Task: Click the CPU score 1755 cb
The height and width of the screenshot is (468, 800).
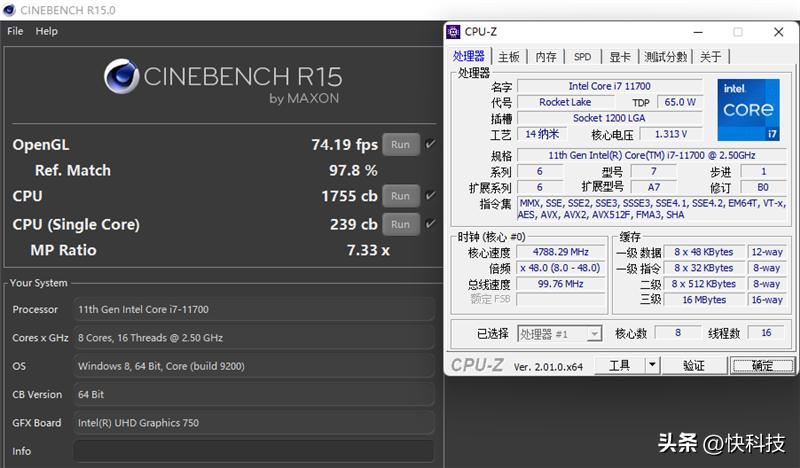Action: 349,196
